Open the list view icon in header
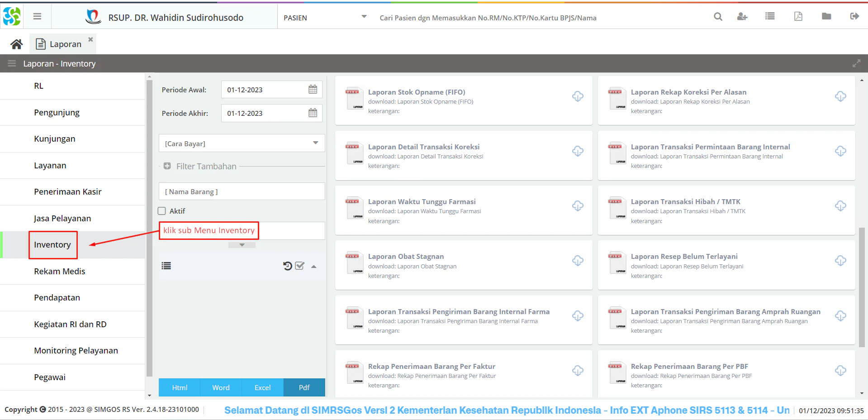Viewport: 868px width, 420px height. tap(770, 16)
